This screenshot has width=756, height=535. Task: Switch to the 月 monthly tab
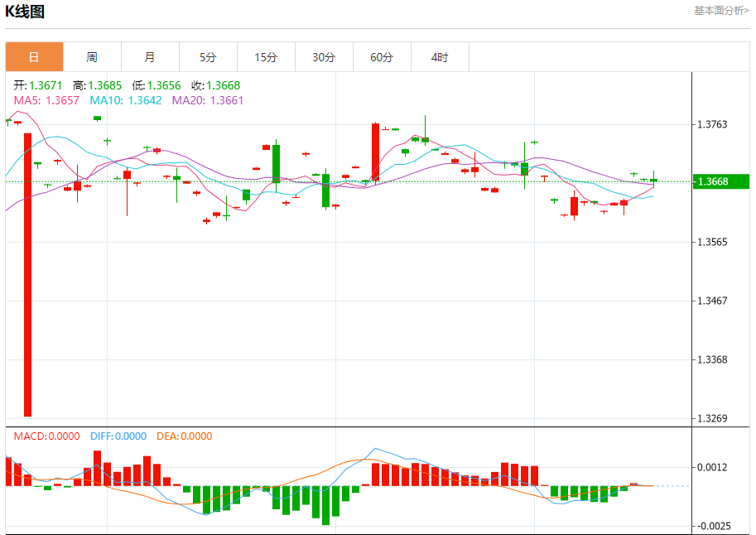(x=150, y=57)
